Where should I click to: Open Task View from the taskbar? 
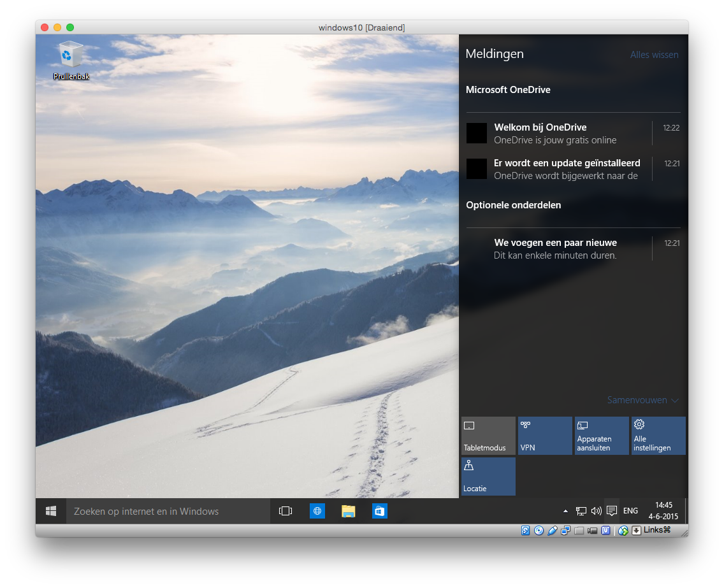[286, 511]
